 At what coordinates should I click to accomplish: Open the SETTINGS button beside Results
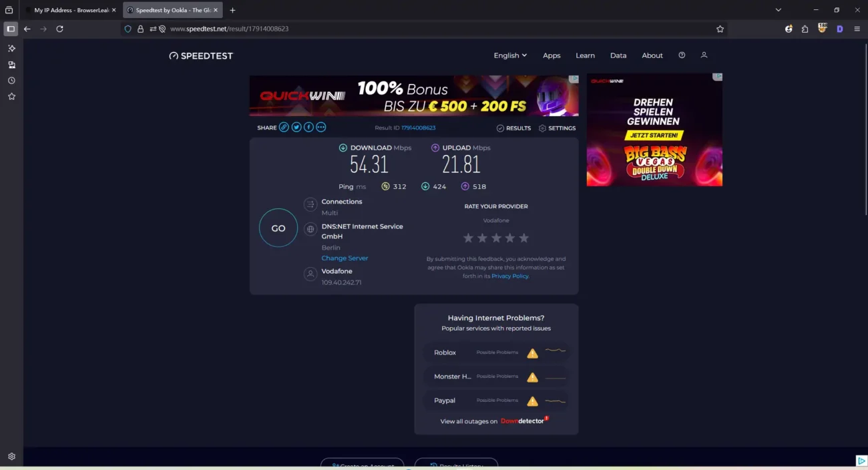(557, 128)
